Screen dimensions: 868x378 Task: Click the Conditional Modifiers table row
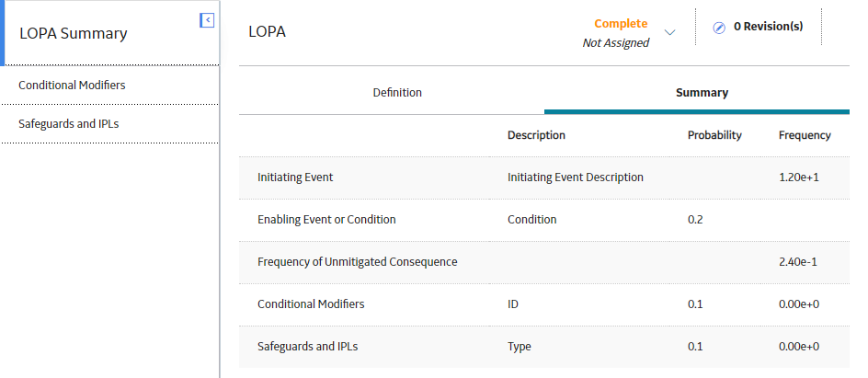(544, 304)
